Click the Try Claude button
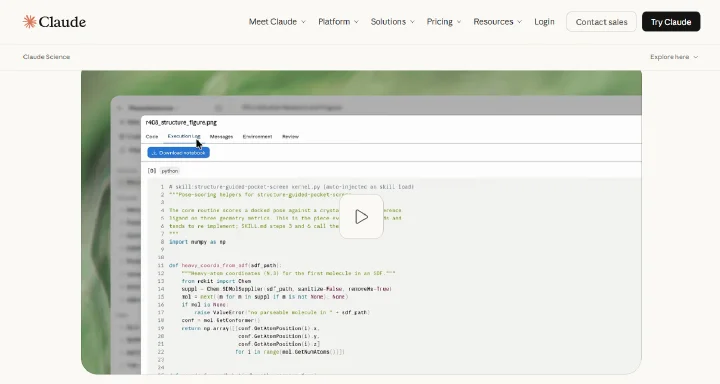 (671, 22)
